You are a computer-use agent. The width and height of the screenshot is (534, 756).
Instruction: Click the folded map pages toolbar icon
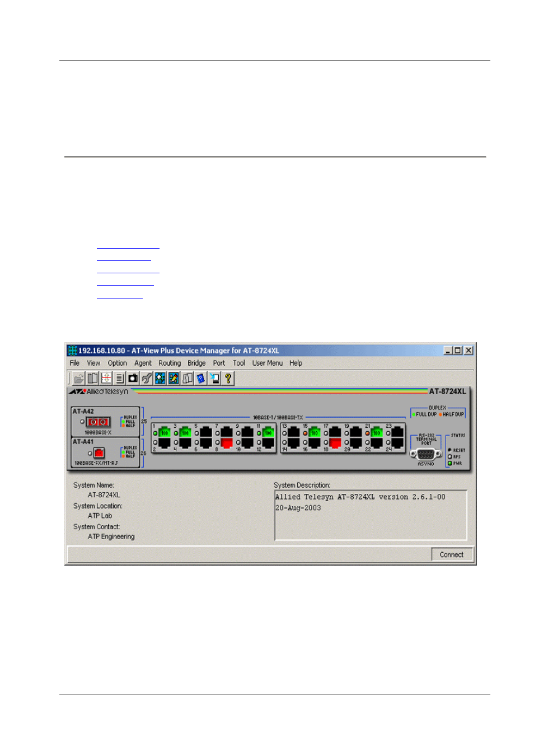click(188, 378)
